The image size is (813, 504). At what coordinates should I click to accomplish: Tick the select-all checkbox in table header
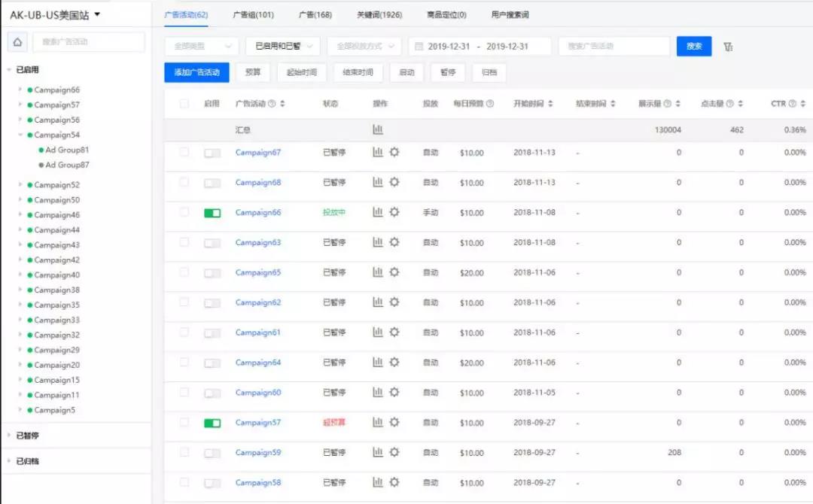184,104
